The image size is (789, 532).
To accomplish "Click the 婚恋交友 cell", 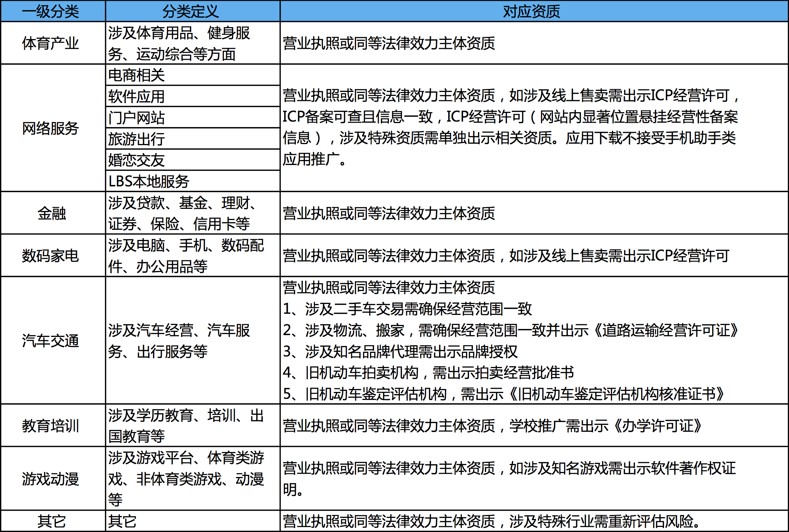I will click(137, 160).
